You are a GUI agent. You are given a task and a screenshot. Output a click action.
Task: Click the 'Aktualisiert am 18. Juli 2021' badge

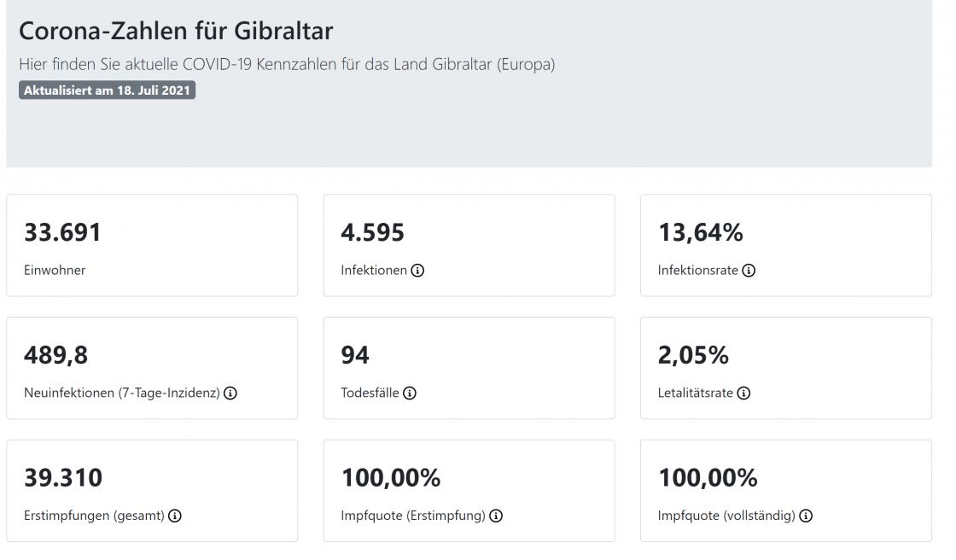(108, 90)
